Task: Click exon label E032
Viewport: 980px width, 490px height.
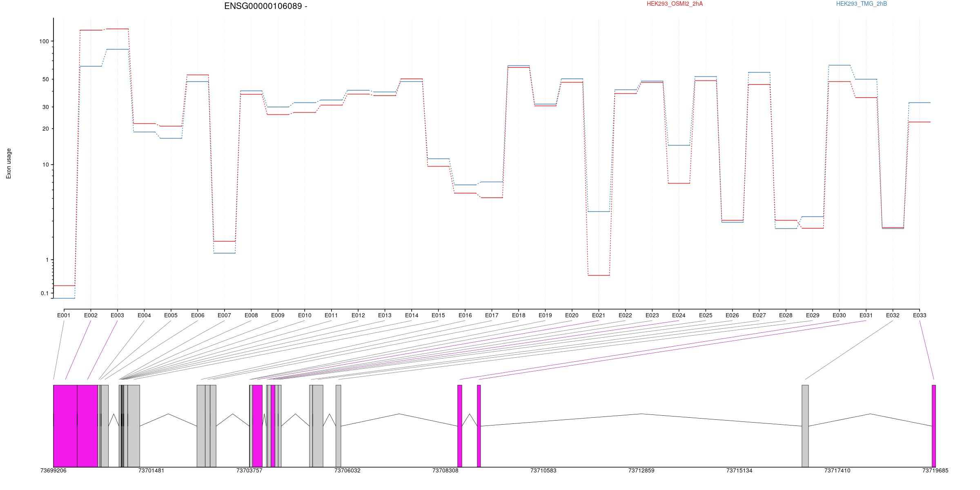Action: [893, 315]
